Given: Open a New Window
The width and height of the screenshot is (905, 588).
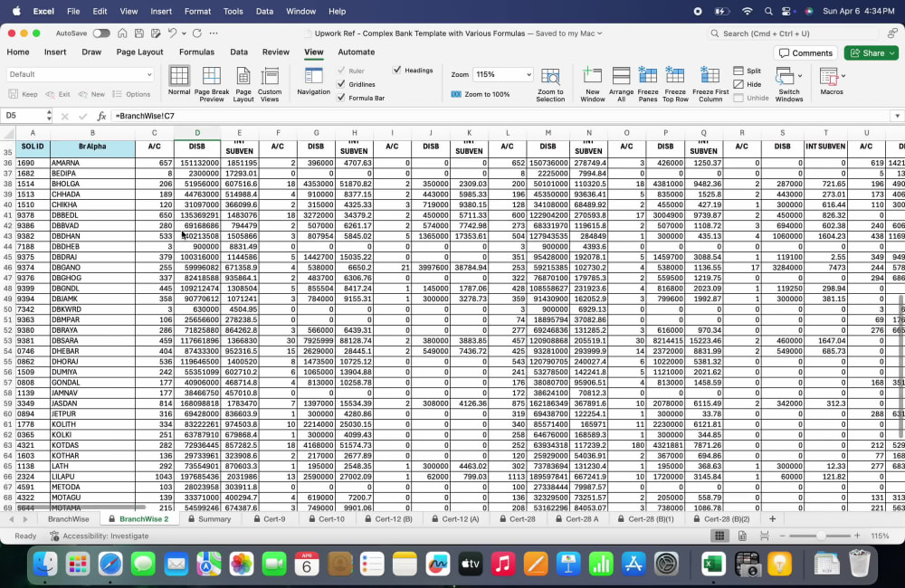Looking at the screenshot, I should [592, 83].
